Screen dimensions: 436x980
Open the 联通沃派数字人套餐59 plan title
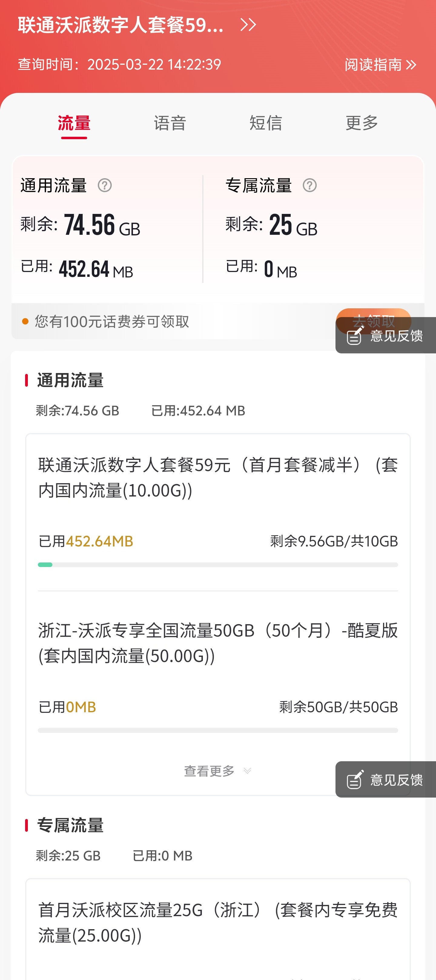[121, 25]
